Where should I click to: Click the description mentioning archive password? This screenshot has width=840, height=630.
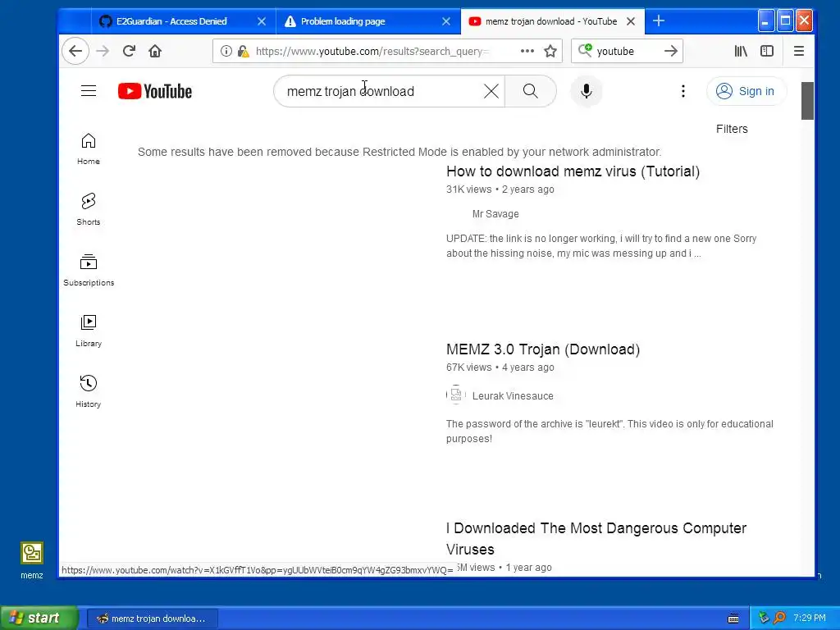click(609, 431)
